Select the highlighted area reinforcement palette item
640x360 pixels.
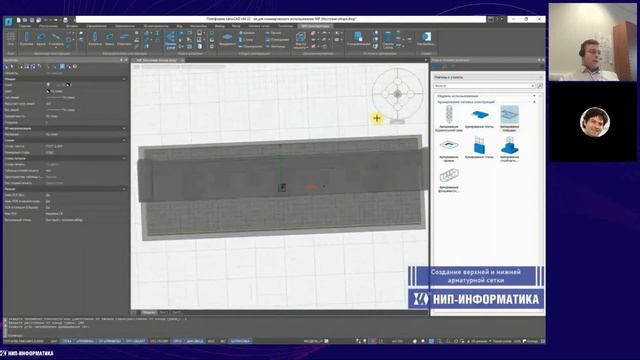[509, 118]
